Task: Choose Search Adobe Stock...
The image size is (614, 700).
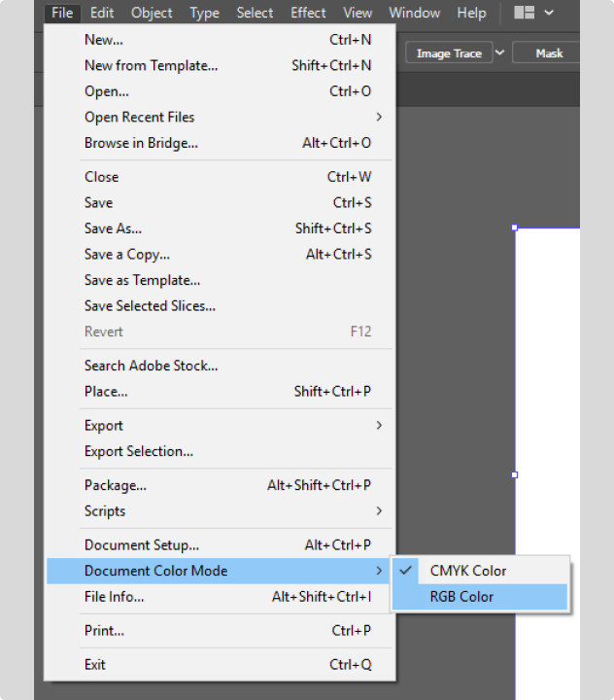Action: [221, 366]
